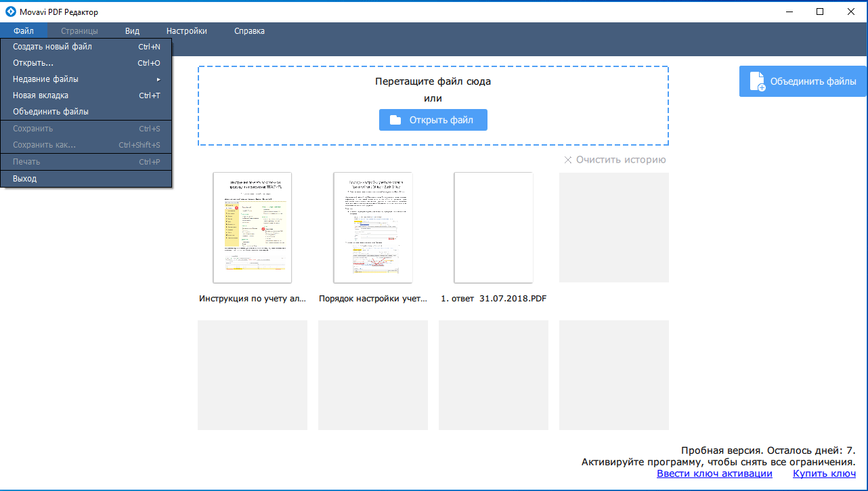Choose Объединить файлы in the File menu
868x491 pixels.
point(86,112)
